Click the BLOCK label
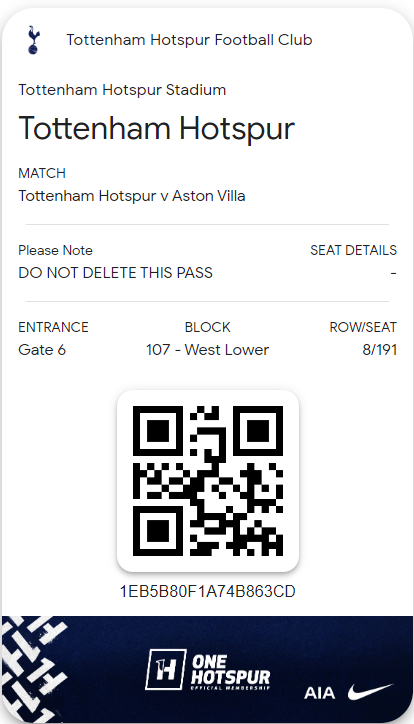Viewport: 414px width, 724px height. tap(207, 327)
